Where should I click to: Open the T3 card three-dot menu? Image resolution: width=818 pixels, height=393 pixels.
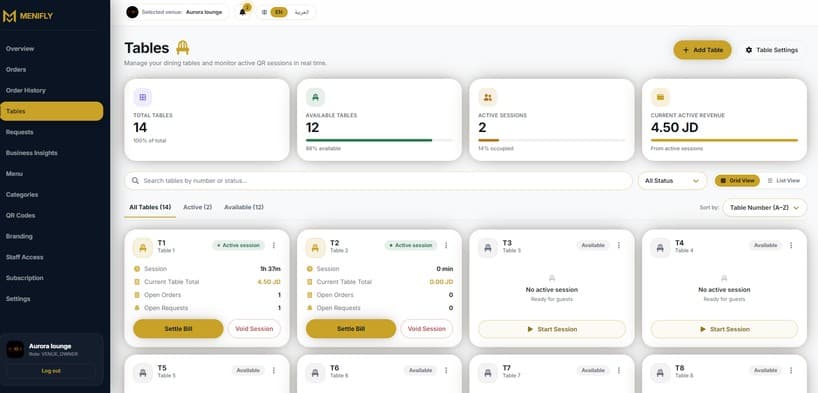[x=619, y=245]
